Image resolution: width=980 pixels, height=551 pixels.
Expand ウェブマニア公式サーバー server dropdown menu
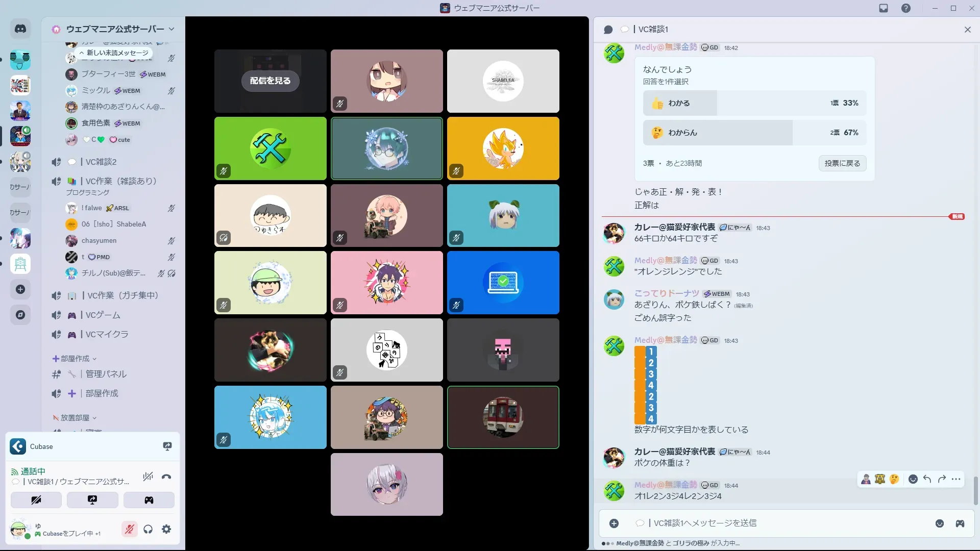click(x=171, y=29)
